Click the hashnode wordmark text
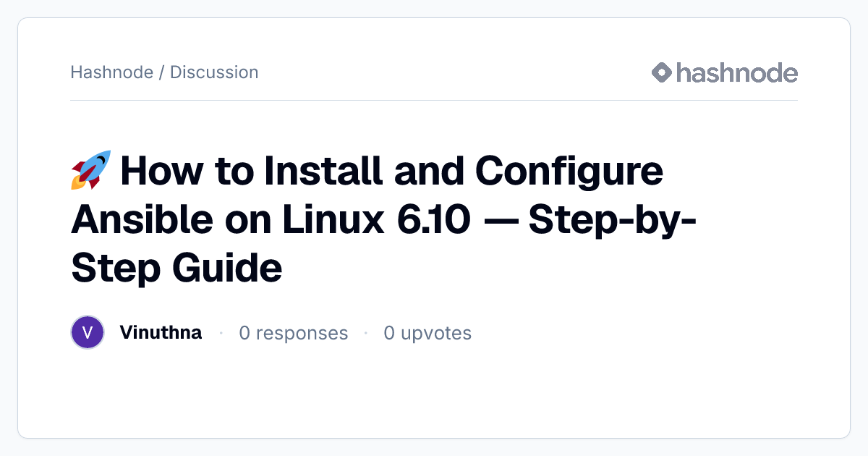Screen dimensions: 868x456 (737, 72)
